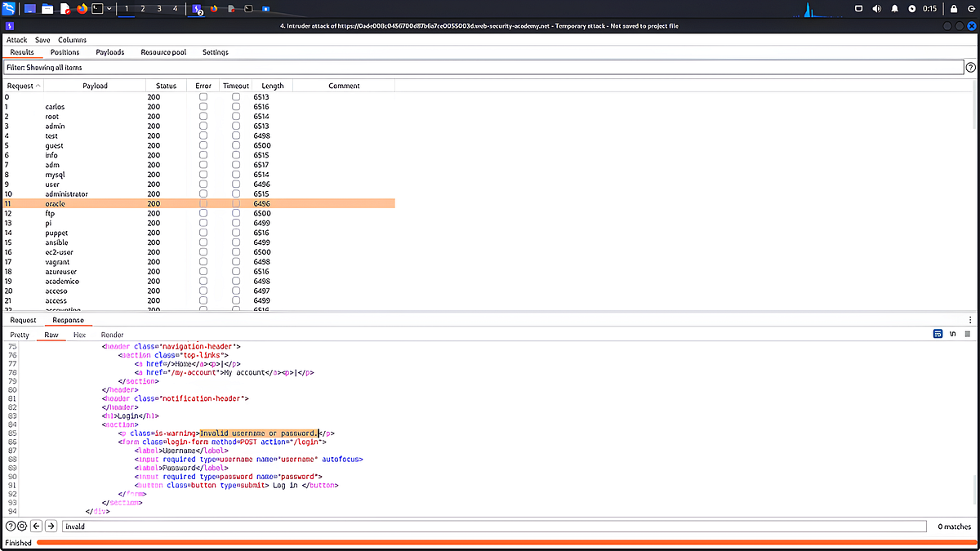Open the filter help circle icon on the right

tap(971, 66)
